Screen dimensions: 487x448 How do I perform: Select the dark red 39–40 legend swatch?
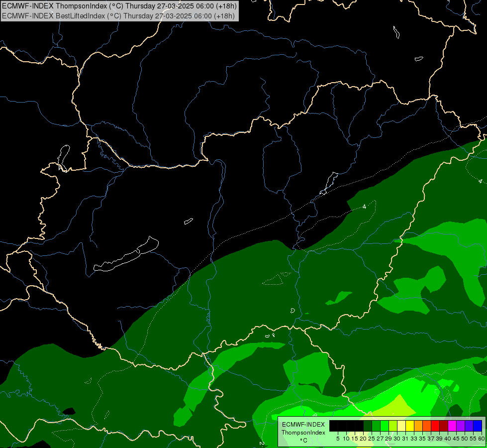pyautogui.click(x=444, y=426)
